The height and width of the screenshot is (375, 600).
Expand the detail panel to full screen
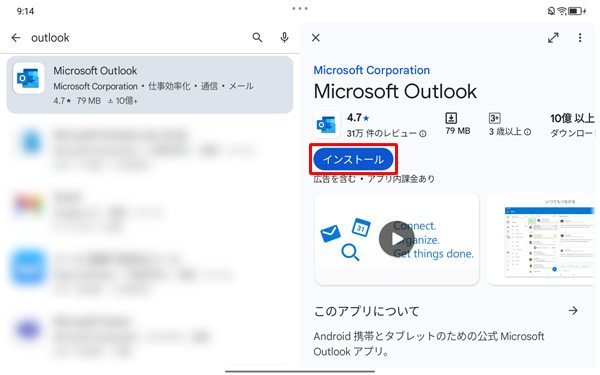[x=553, y=38]
